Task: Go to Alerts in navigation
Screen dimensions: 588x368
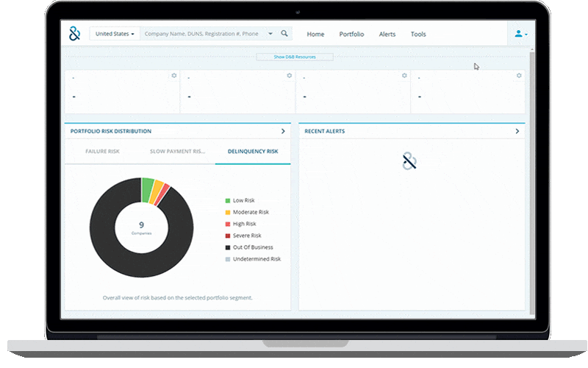Action: 387,34
